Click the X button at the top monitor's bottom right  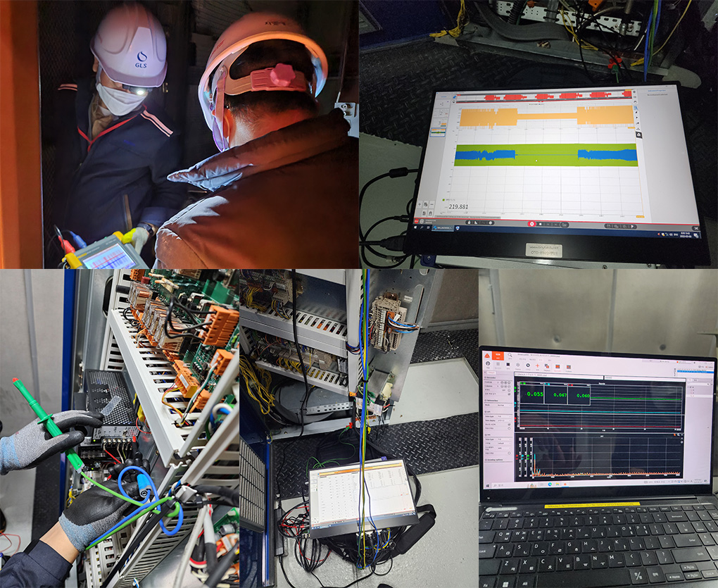click(696, 228)
